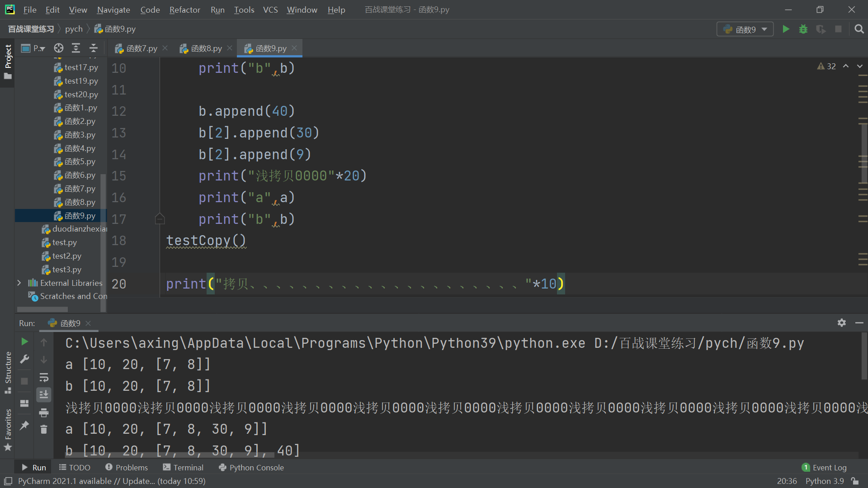Click the pych breadcrumb folder
Image resolution: width=868 pixels, height=488 pixels.
point(74,29)
